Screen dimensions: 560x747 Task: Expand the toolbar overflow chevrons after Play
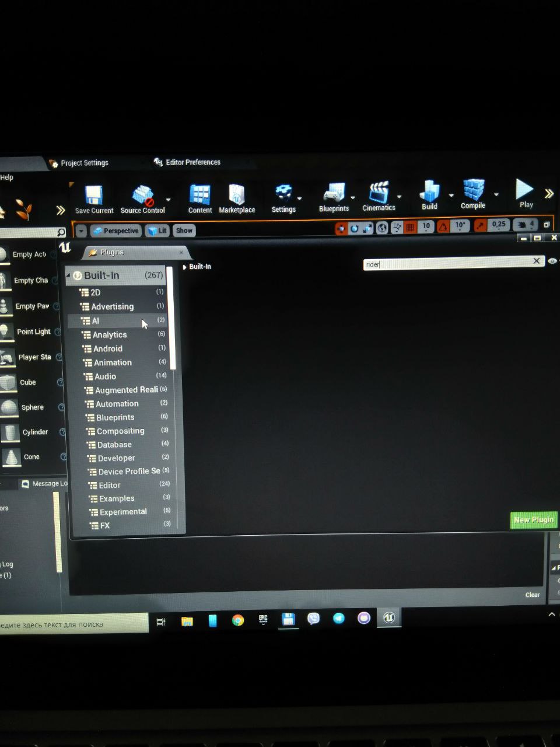click(549, 193)
